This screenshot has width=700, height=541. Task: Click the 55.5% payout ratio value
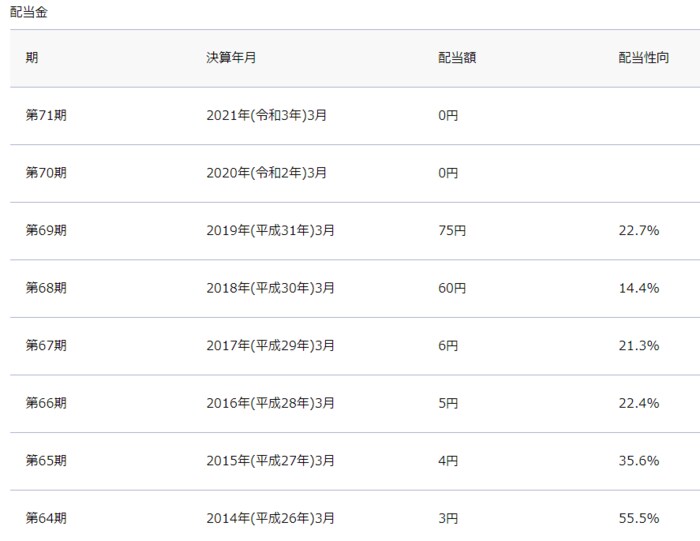tap(639, 518)
